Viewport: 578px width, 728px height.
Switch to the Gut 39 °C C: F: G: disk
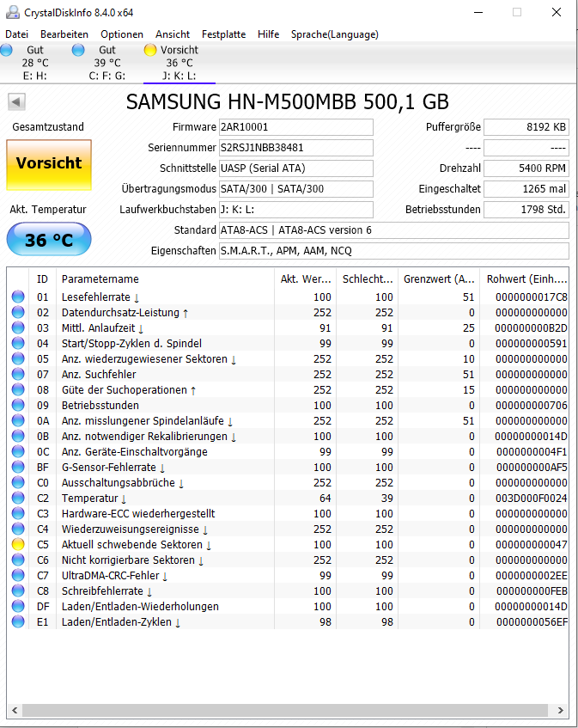point(107,63)
